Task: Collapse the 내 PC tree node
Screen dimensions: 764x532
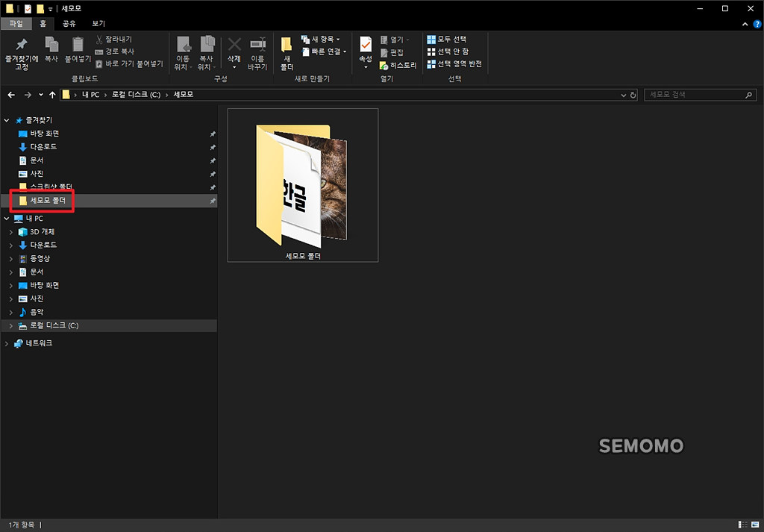Action: click(x=6, y=219)
